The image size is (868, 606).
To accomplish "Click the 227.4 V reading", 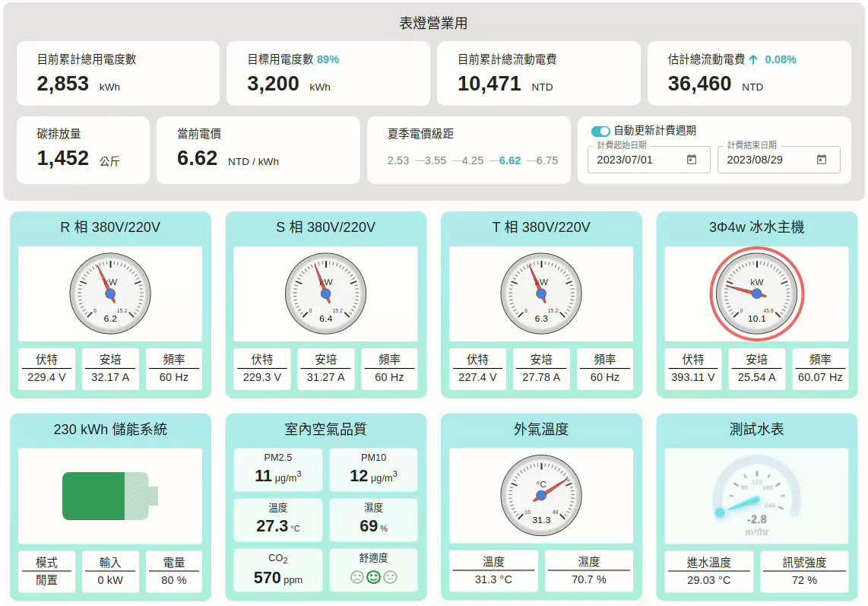I will [x=477, y=377].
